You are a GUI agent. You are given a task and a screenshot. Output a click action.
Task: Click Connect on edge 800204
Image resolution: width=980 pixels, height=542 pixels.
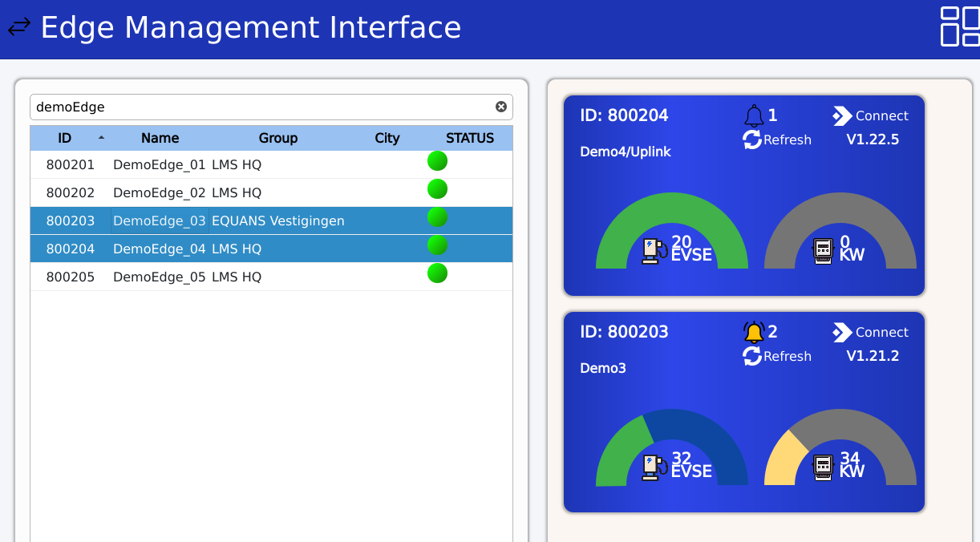(x=870, y=115)
